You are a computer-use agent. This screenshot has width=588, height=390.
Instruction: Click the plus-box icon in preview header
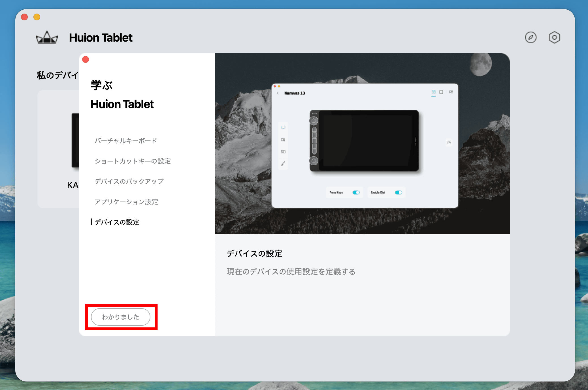[441, 92]
